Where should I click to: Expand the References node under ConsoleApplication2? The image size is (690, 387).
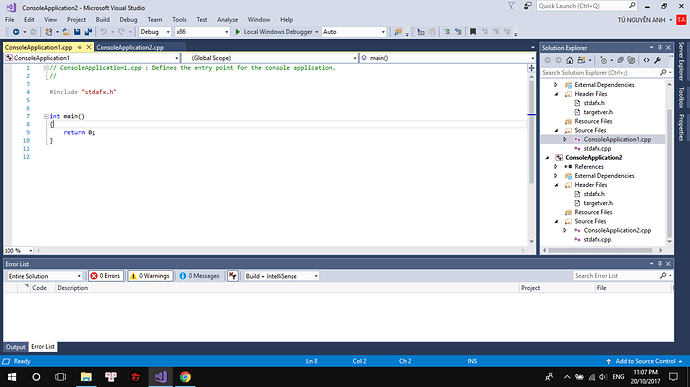(x=556, y=166)
